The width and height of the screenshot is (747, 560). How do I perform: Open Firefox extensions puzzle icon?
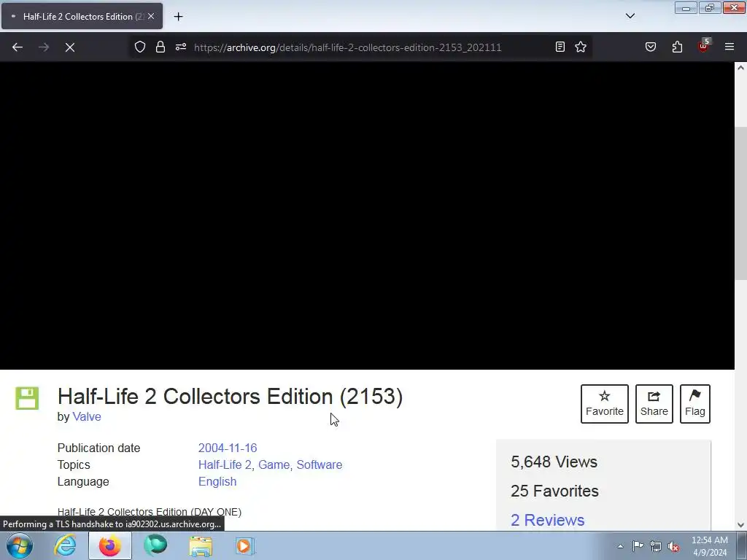[x=677, y=47]
